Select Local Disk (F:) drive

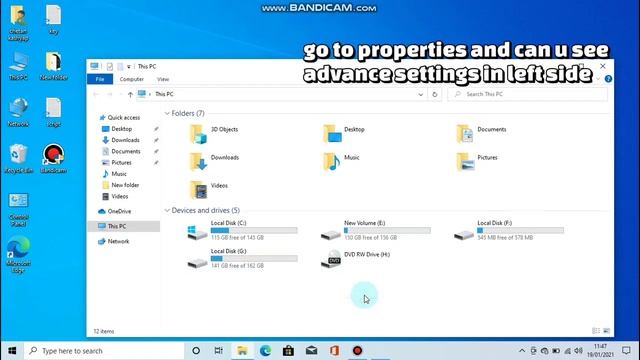click(509, 230)
